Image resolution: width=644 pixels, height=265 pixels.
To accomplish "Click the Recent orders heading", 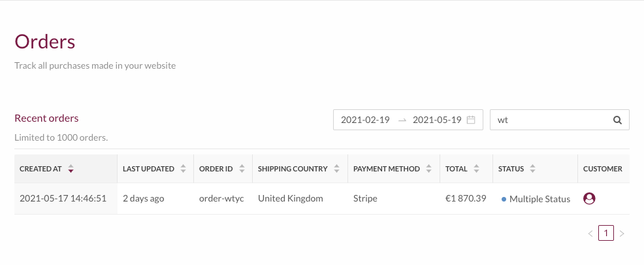I will coord(46,118).
